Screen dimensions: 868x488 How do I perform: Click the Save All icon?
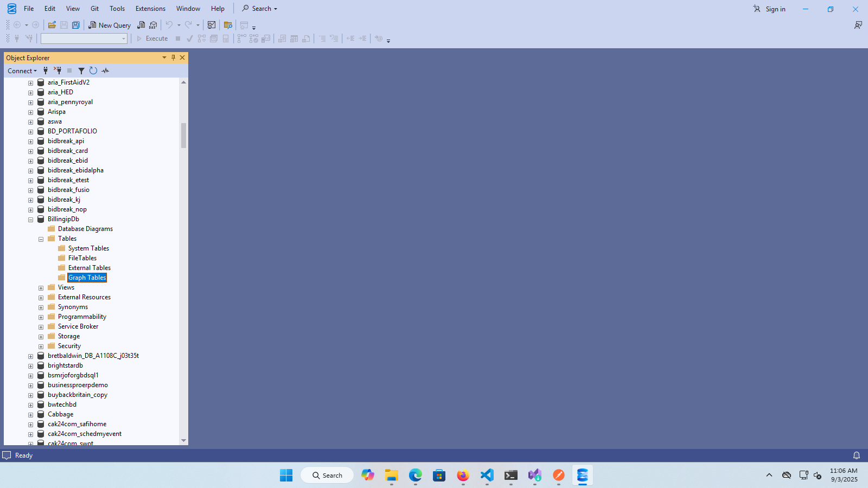76,25
